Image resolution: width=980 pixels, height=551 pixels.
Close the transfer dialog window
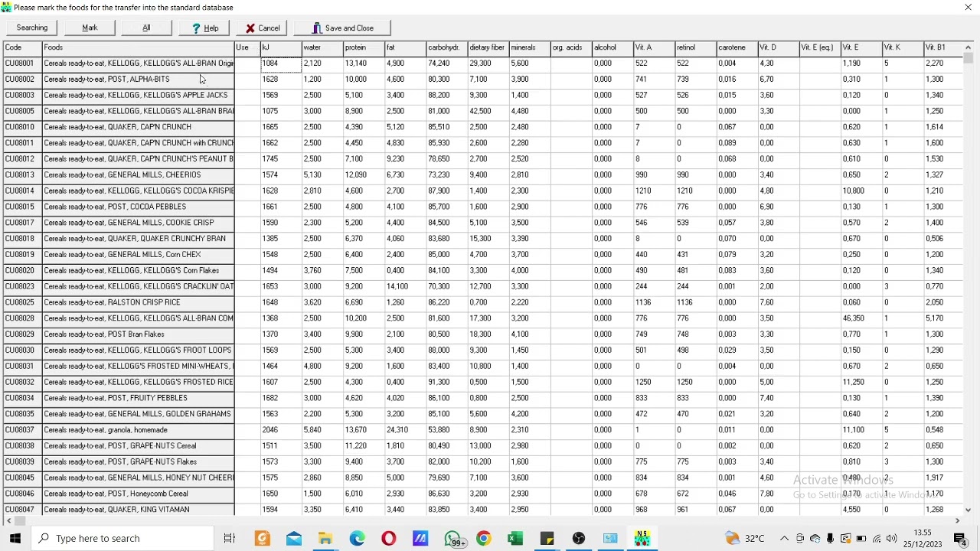[968, 7]
